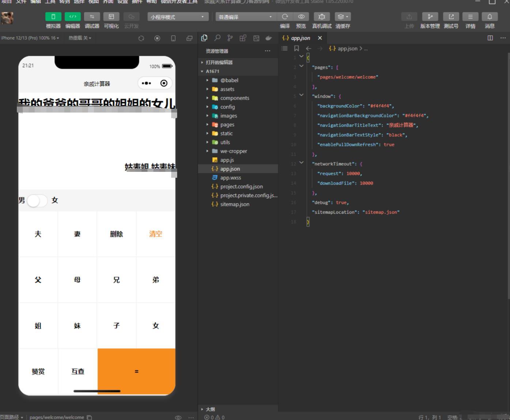Split the editor to the right
510x420 pixels.
490,38
